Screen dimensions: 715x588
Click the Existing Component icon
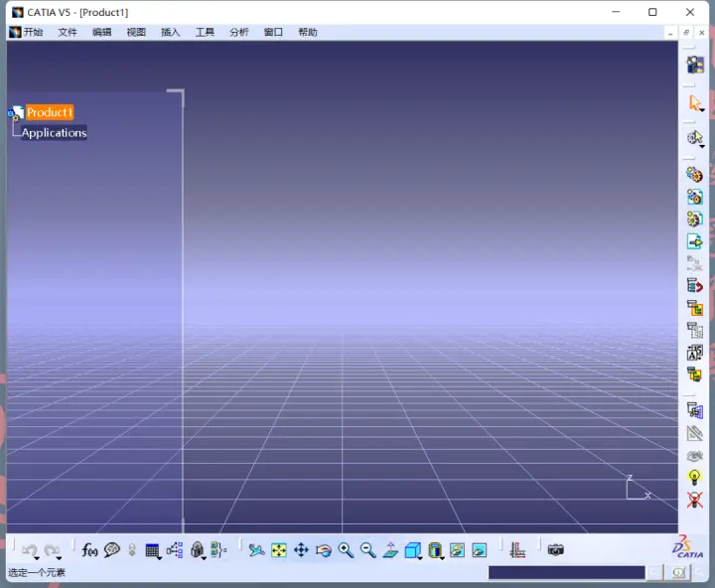(x=694, y=241)
